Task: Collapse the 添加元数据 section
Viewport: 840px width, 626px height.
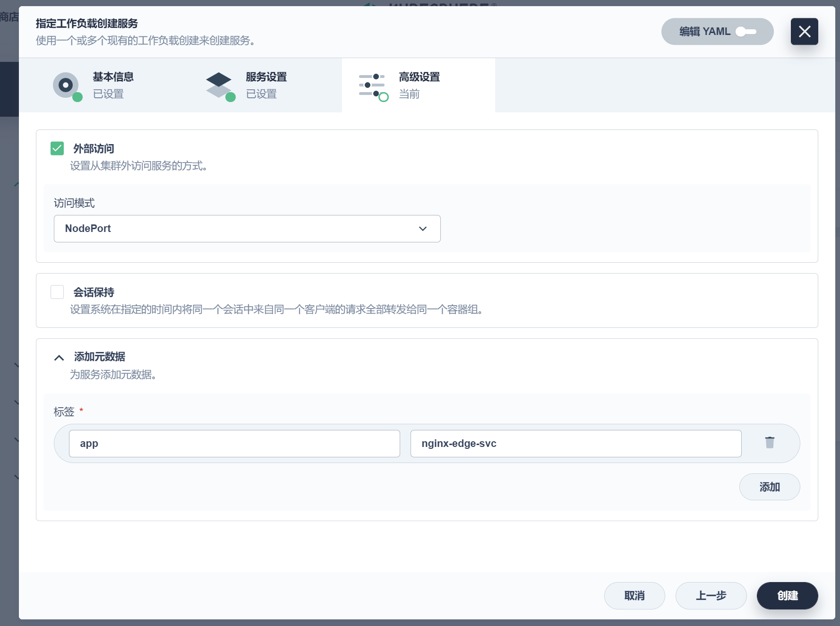Action: tap(59, 358)
